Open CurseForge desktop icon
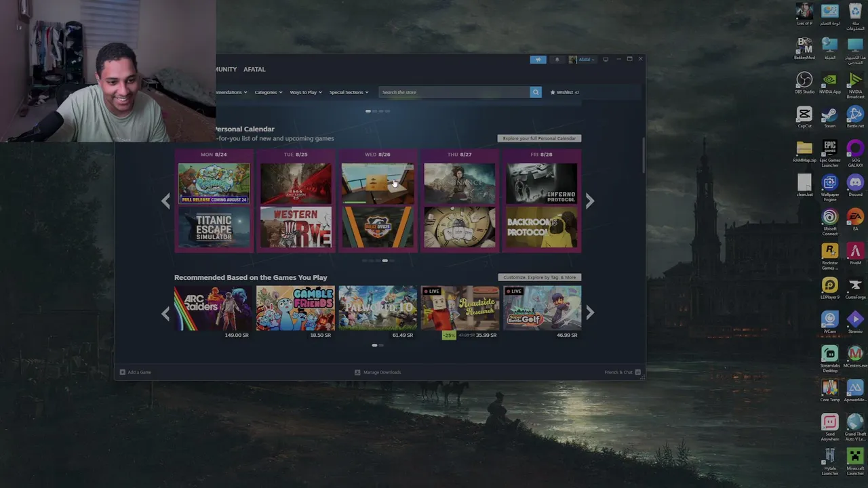The height and width of the screenshot is (488, 868). click(x=855, y=288)
